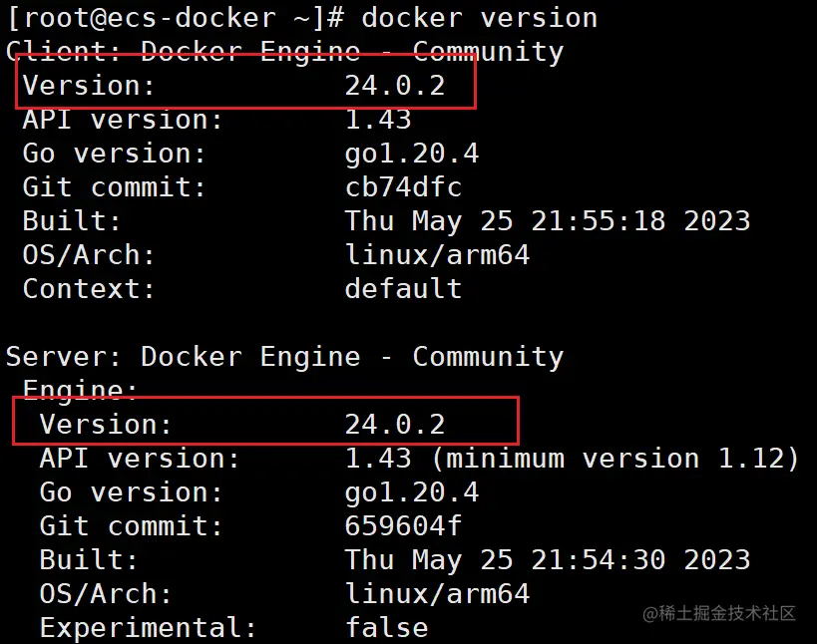
Task: Click the Client "Go version:" label
Action: click(114, 154)
